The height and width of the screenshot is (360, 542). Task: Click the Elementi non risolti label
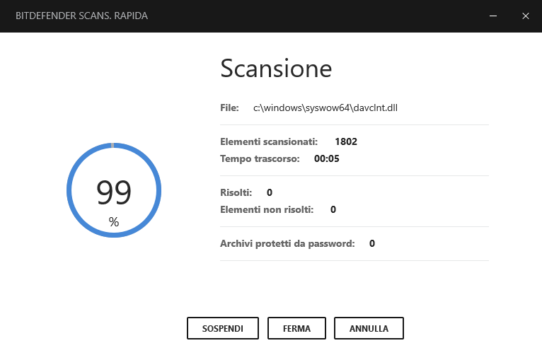pyautogui.click(x=267, y=210)
